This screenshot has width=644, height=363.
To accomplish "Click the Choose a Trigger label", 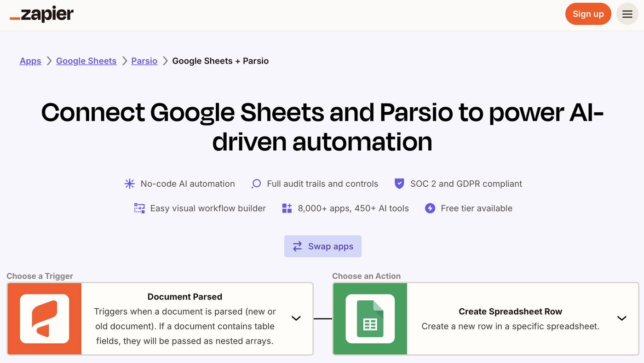I will click(x=40, y=276).
